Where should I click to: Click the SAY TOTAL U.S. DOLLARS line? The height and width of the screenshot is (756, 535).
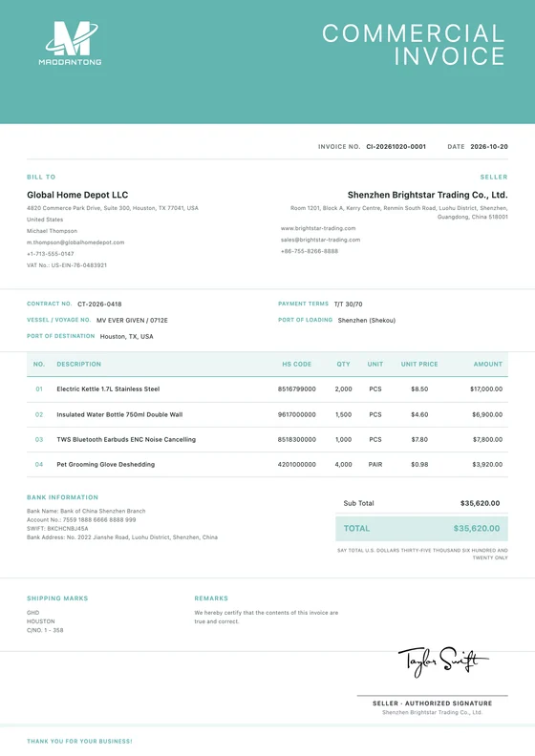(x=422, y=554)
